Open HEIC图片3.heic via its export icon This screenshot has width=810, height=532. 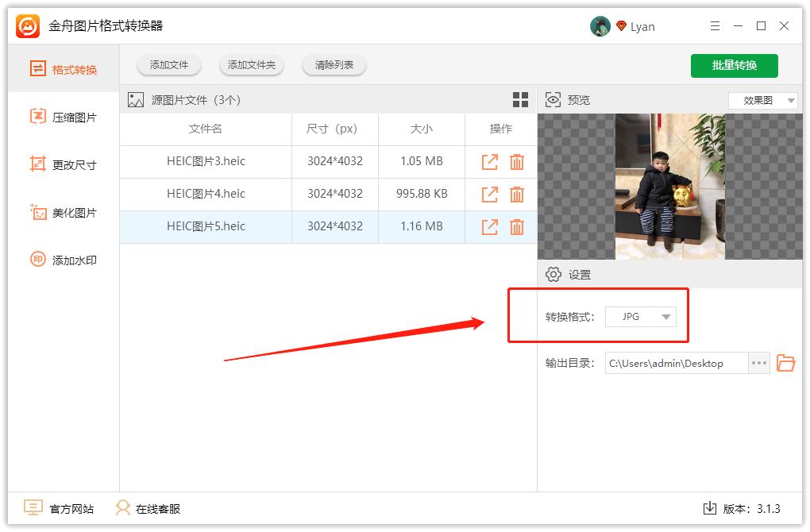coord(488,162)
